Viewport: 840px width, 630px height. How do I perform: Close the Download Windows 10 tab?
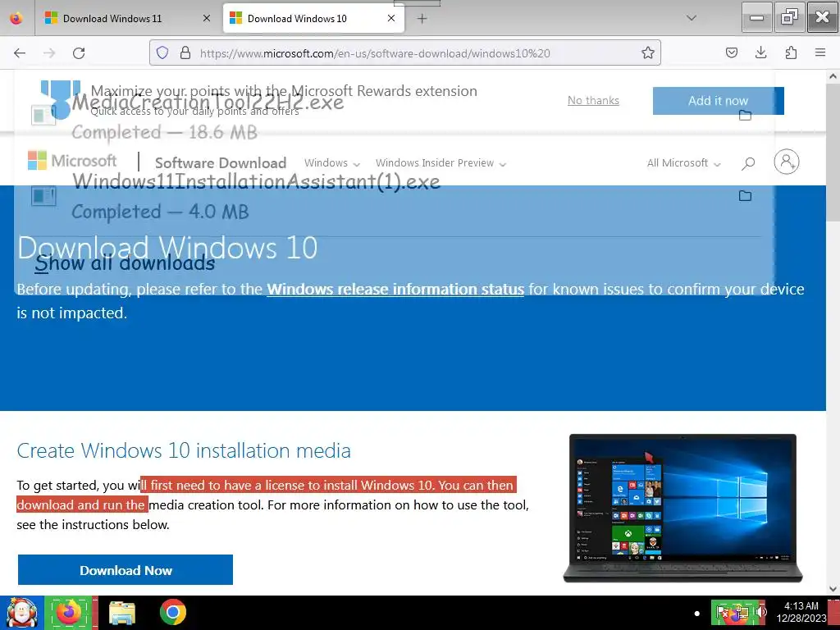point(391,18)
